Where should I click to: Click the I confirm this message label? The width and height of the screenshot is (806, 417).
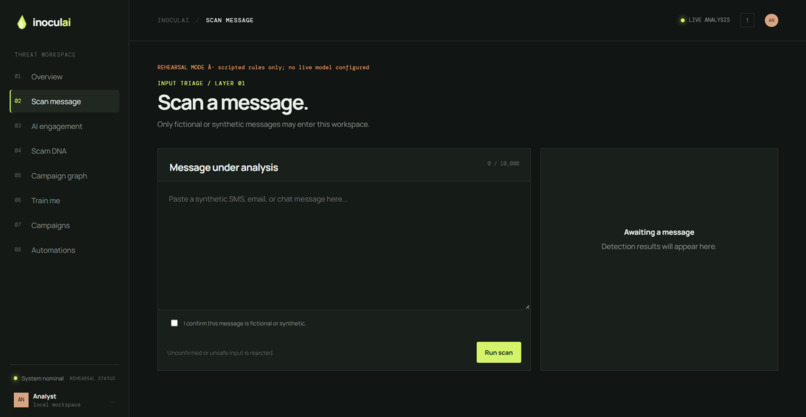(x=245, y=323)
